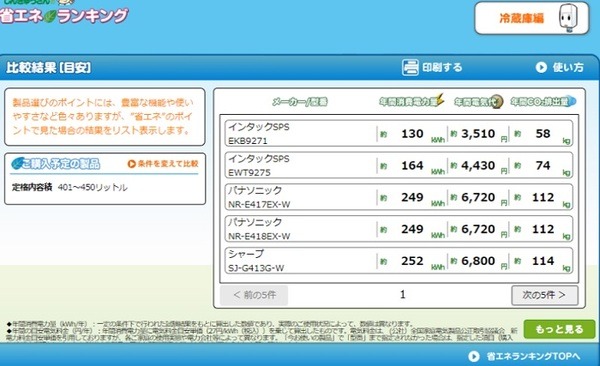Click the 4,430 yen value for EWT9275
The width and height of the screenshot is (600, 366).
pyautogui.click(x=478, y=165)
